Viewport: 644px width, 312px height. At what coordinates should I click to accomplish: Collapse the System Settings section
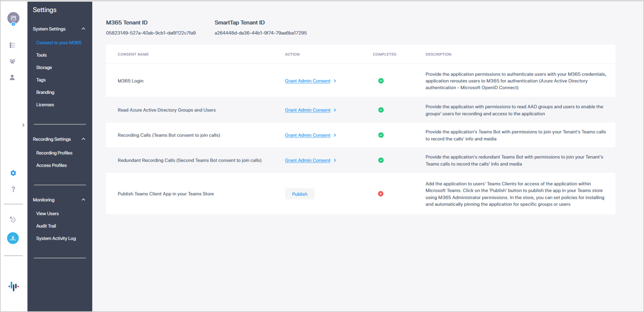83,29
